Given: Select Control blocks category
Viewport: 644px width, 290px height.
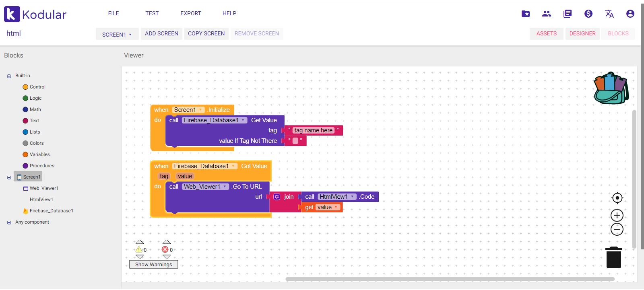Looking at the screenshot, I should click(37, 87).
